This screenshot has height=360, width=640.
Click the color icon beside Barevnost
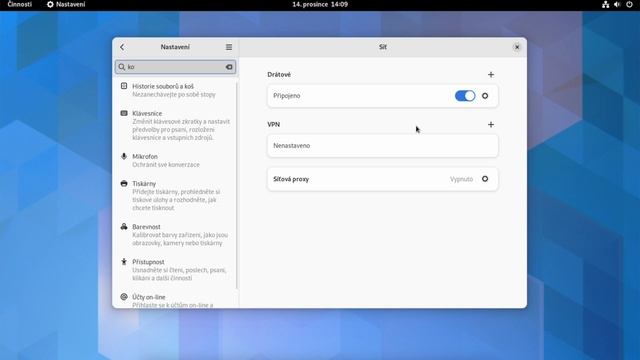124,227
